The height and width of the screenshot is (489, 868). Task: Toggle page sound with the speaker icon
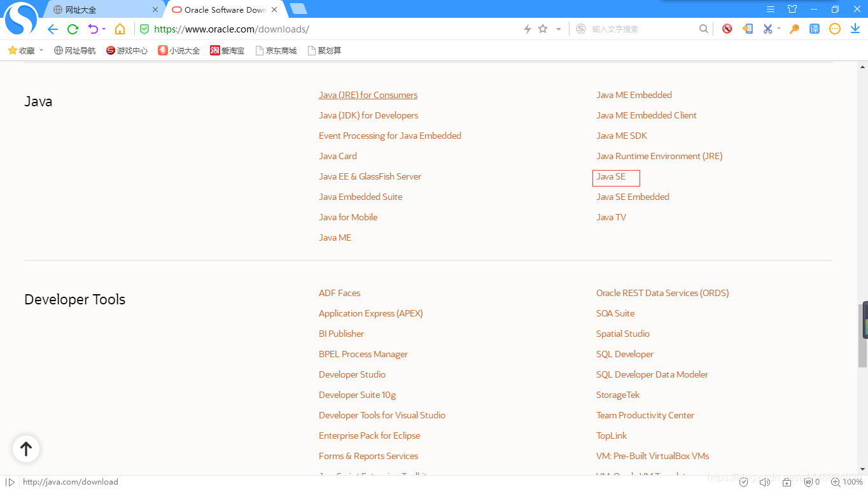pyautogui.click(x=764, y=482)
